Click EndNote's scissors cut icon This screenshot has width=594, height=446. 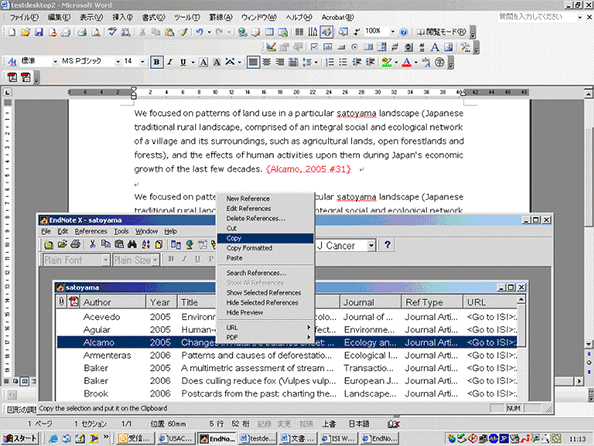[92, 245]
